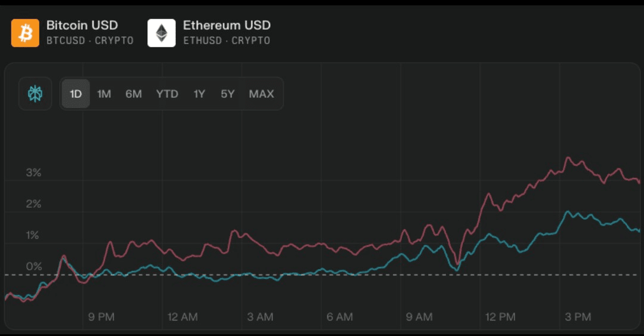Click the 0% y-axis label
Image resolution: width=644 pixels, height=336 pixels.
33,267
